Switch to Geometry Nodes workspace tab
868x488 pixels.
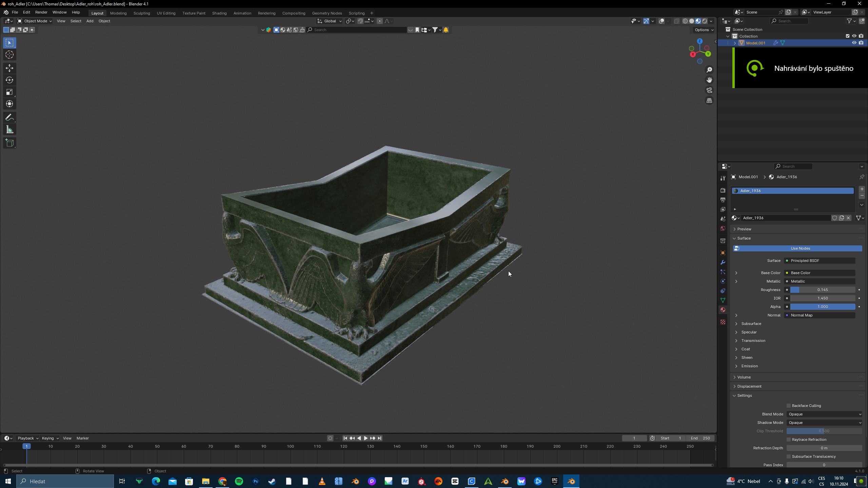[x=327, y=13]
